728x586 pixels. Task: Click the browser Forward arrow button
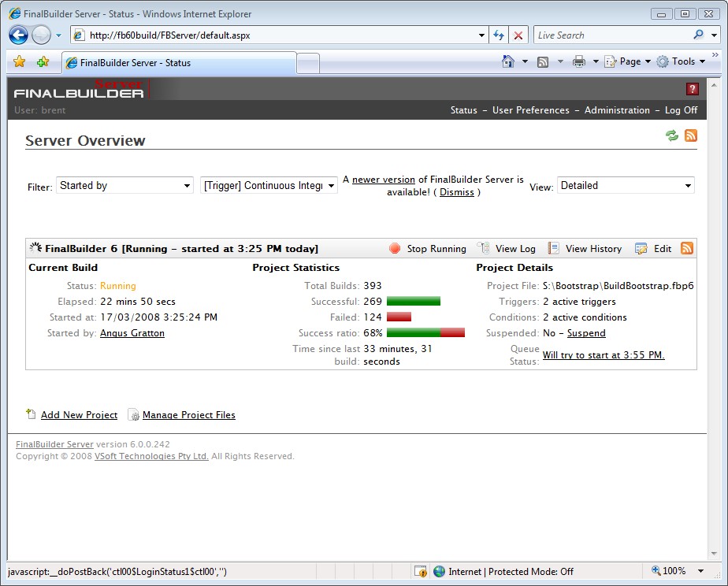pyautogui.click(x=41, y=35)
